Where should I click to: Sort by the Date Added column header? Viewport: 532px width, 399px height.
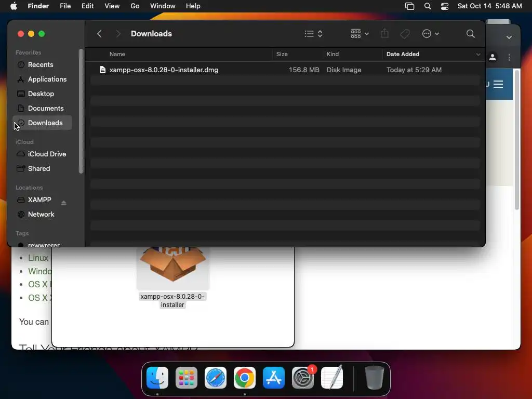[x=403, y=54]
